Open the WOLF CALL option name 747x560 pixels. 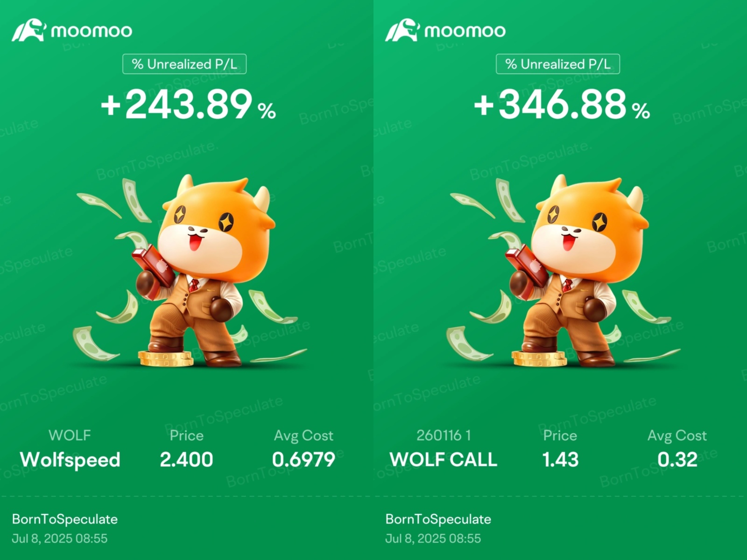click(444, 460)
